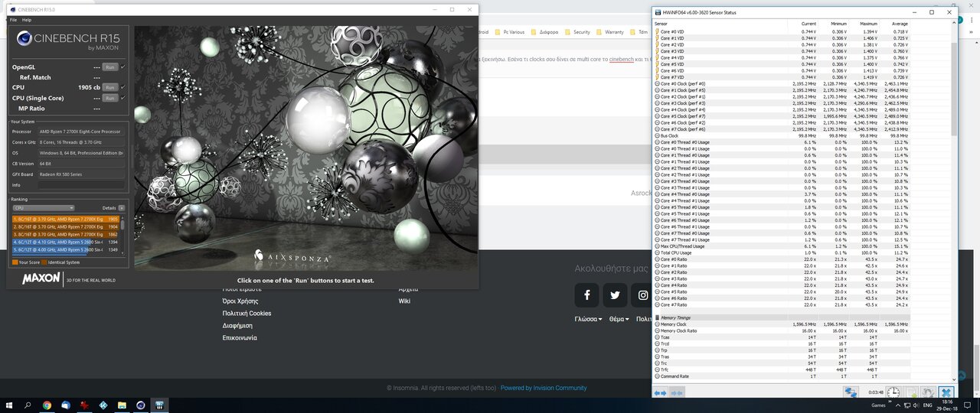Open the Ranking CPU dropdown
980x413 pixels.
pos(44,208)
